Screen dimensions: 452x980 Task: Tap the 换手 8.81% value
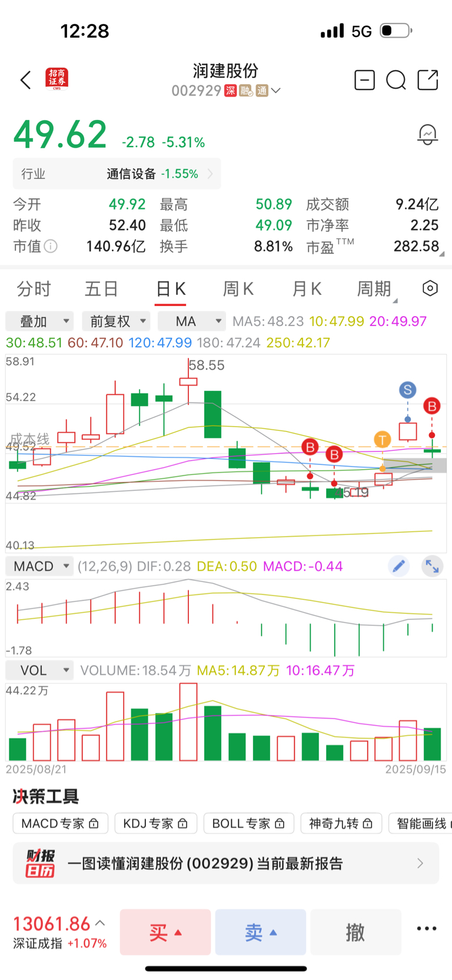tap(273, 246)
